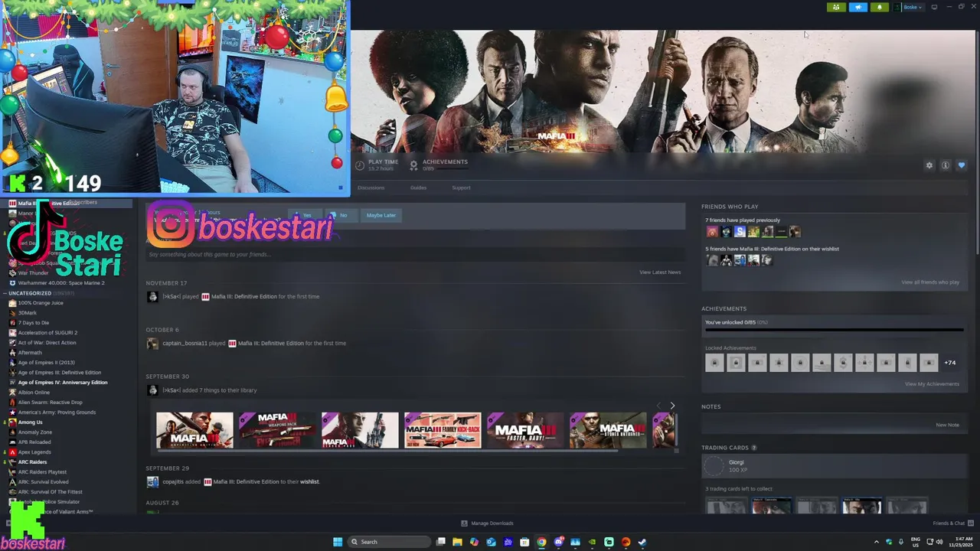Screen dimensions: 980x551
Task: Select Among Us in library list
Action: pyautogui.click(x=30, y=422)
